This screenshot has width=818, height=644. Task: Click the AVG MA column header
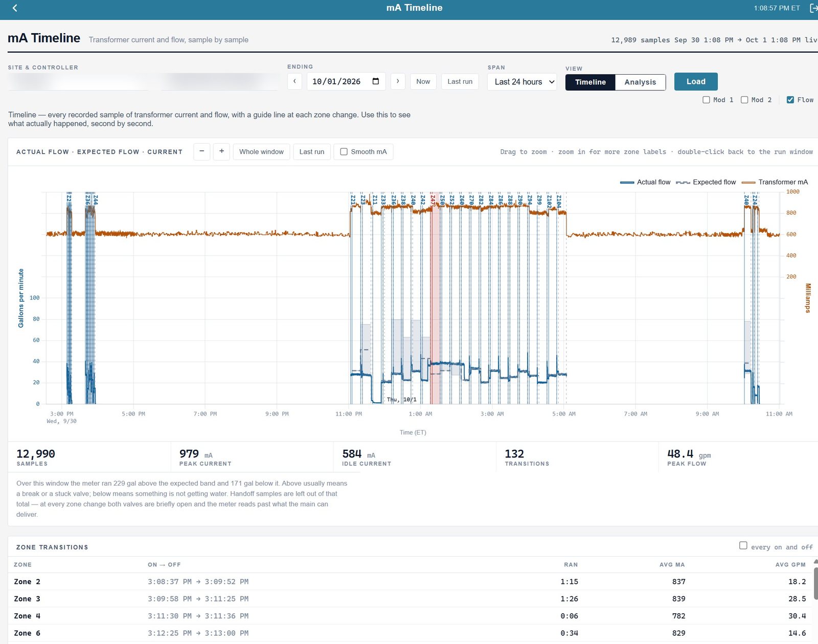point(672,565)
